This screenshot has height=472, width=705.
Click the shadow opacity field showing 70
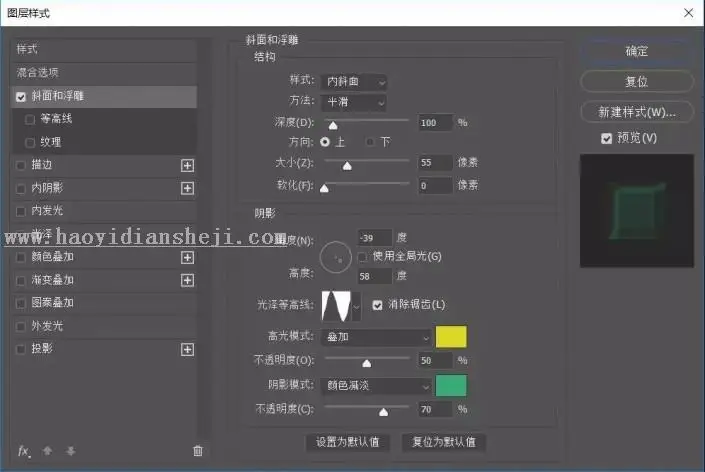click(435, 410)
